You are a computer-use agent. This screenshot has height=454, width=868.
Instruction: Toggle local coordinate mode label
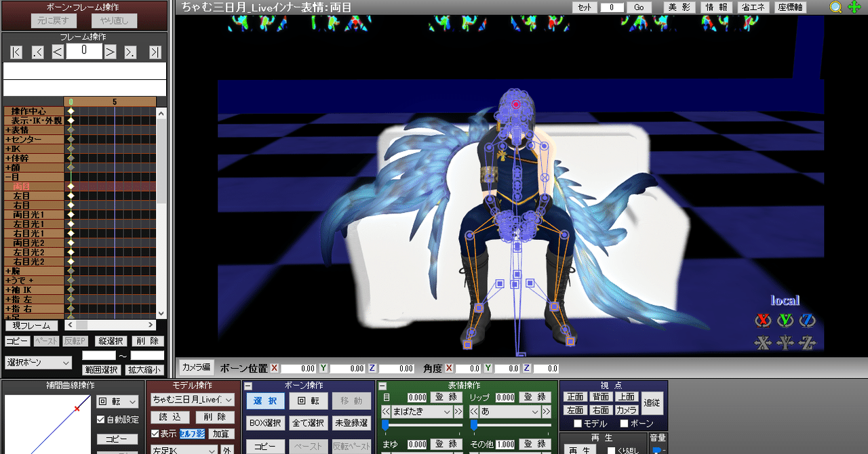coord(785,300)
